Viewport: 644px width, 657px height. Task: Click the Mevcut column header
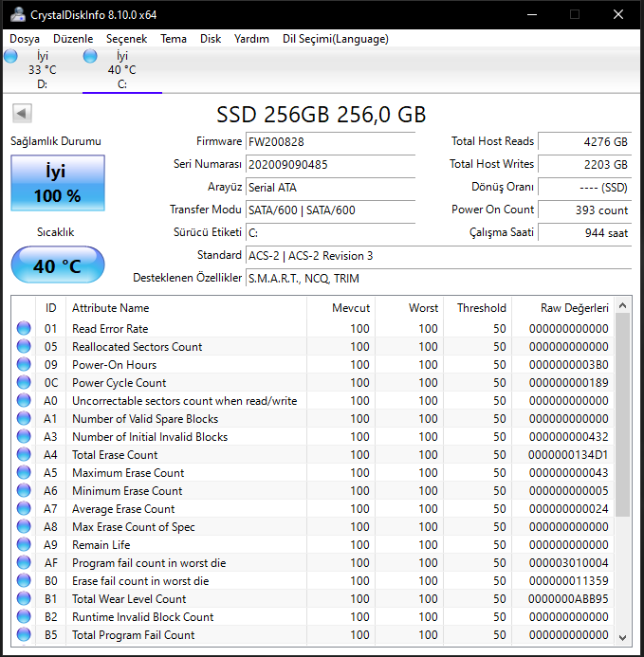pos(340,308)
